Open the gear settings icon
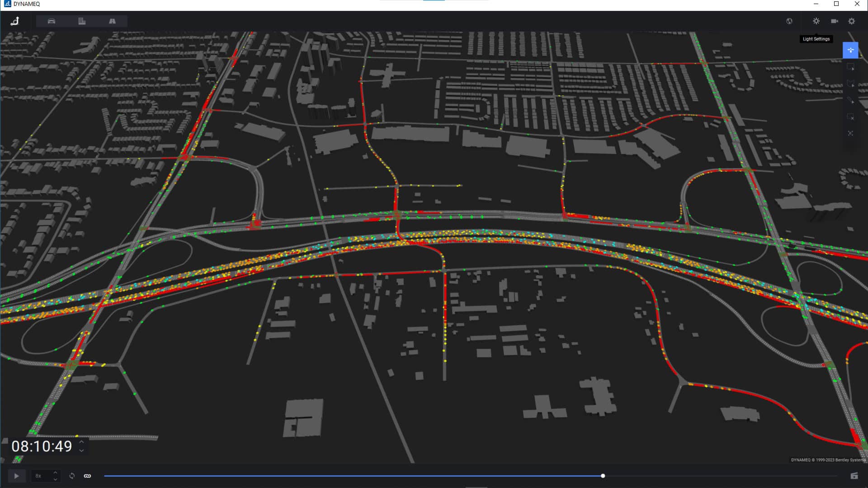This screenshot has width=868, height=488. (x=851, y=21)
